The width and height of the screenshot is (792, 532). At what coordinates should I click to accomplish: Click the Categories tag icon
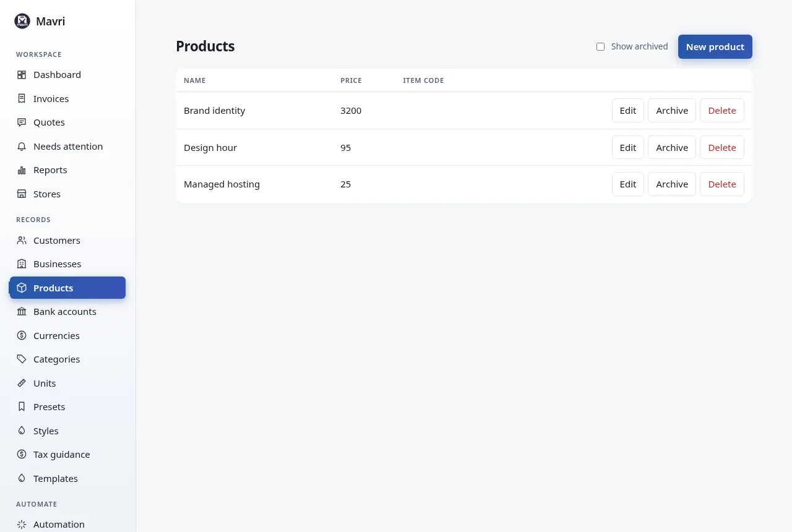[22, 359]
